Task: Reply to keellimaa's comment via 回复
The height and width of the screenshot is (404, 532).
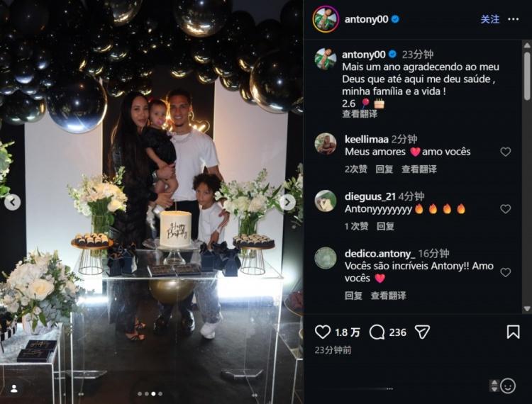Action: pos(384,169)
